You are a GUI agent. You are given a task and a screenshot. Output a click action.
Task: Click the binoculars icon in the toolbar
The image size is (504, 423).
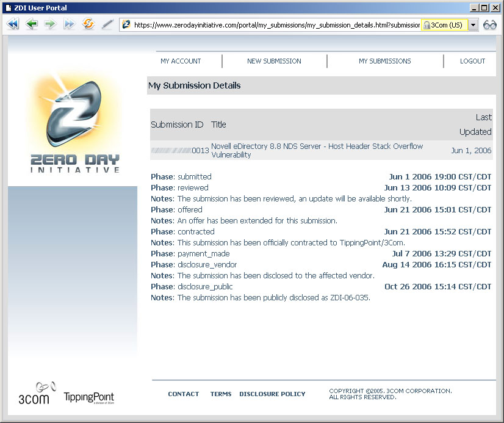[x=490, y=25]
